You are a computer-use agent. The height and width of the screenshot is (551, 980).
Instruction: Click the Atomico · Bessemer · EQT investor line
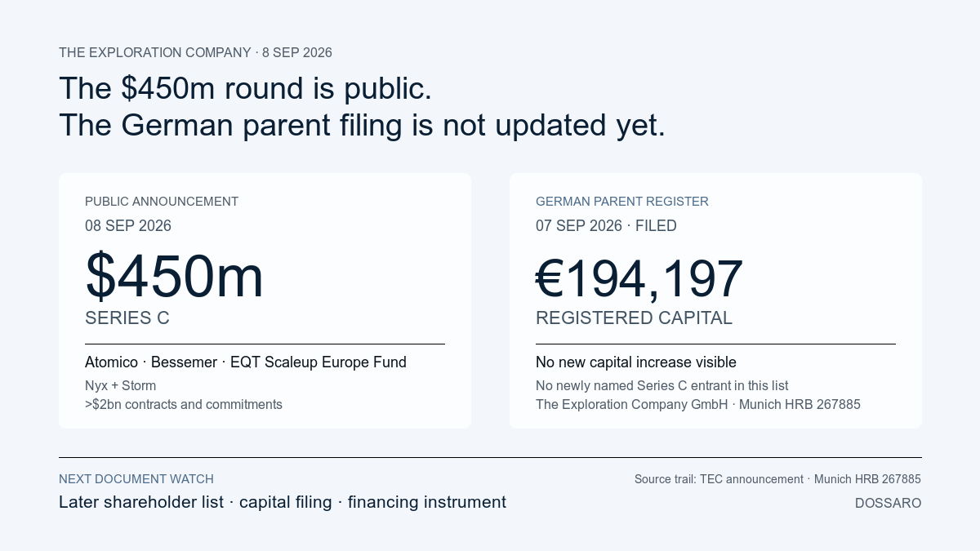click(x=246, y=362)
